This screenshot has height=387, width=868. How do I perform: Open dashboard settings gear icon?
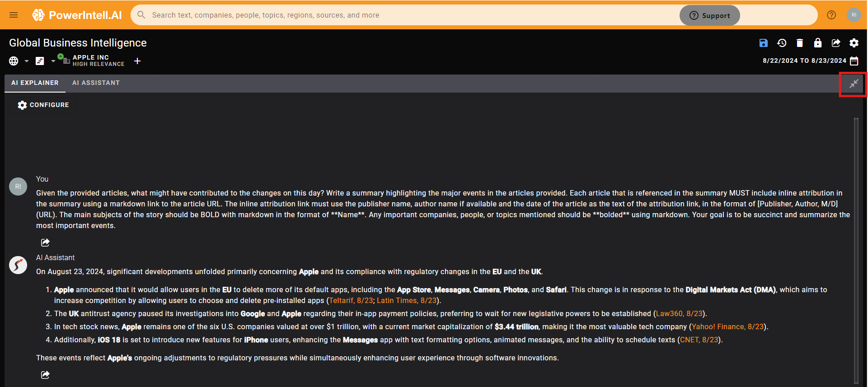[854, 43]
